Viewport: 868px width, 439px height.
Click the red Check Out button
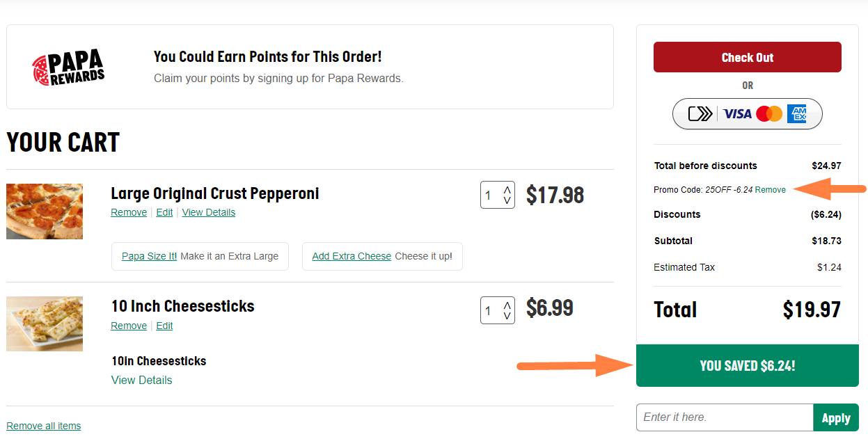tap(747, 57)
